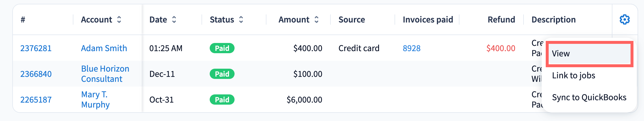This screenshot has width=644, height=121.
Task: Open payment number 2265187
Action: [x=36, y=100]
